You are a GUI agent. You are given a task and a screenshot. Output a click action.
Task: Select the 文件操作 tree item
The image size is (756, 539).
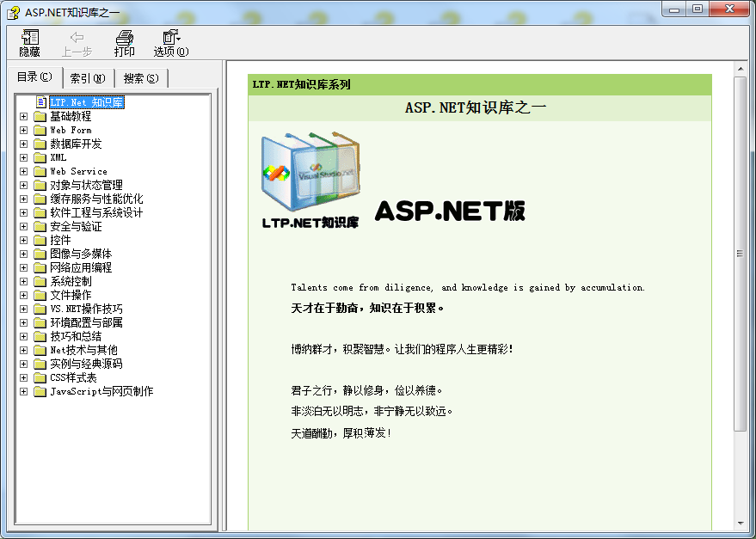pyautogui.click(x=71, y=295)
